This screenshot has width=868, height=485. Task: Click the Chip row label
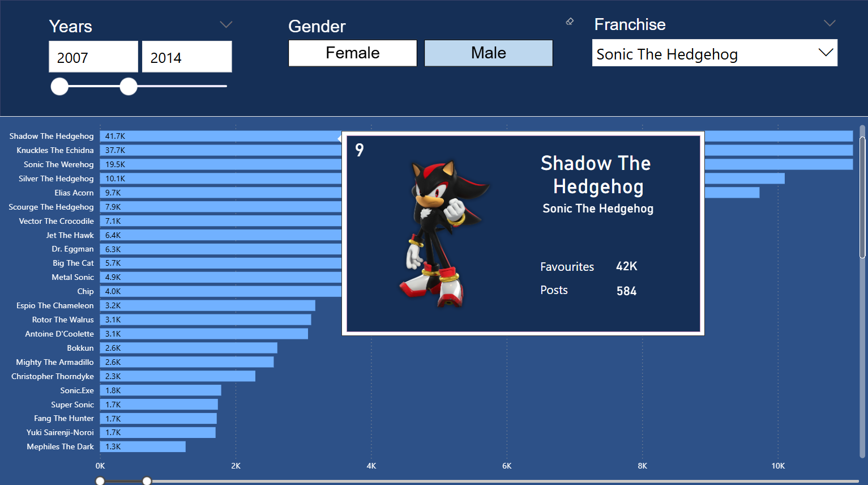click(85, 291)
